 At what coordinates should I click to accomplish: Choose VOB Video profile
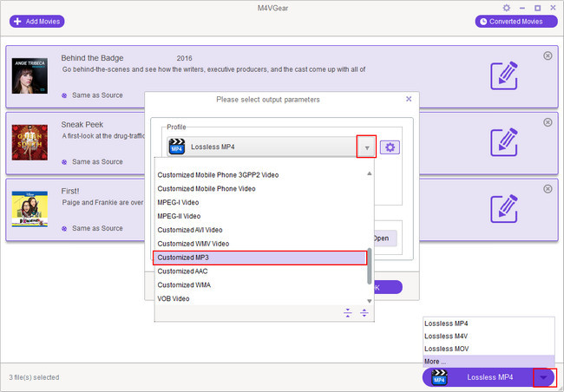[x=261, y=298]
